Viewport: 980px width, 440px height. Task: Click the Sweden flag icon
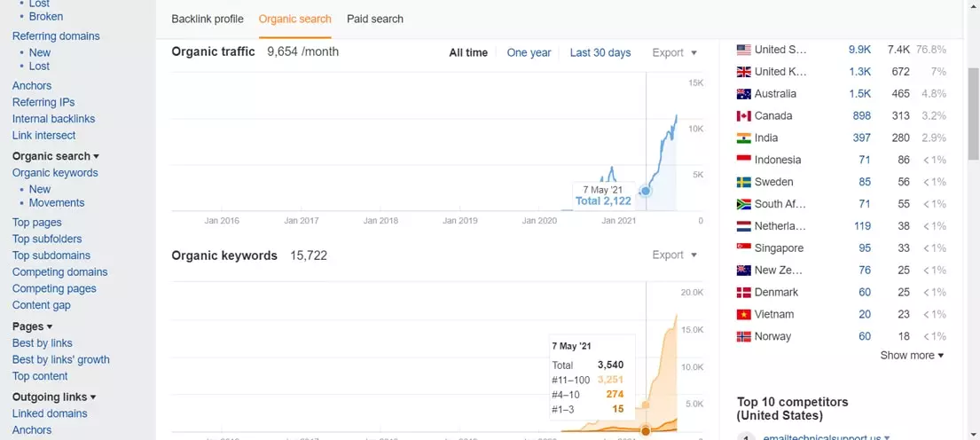click(x=743, y=182)
